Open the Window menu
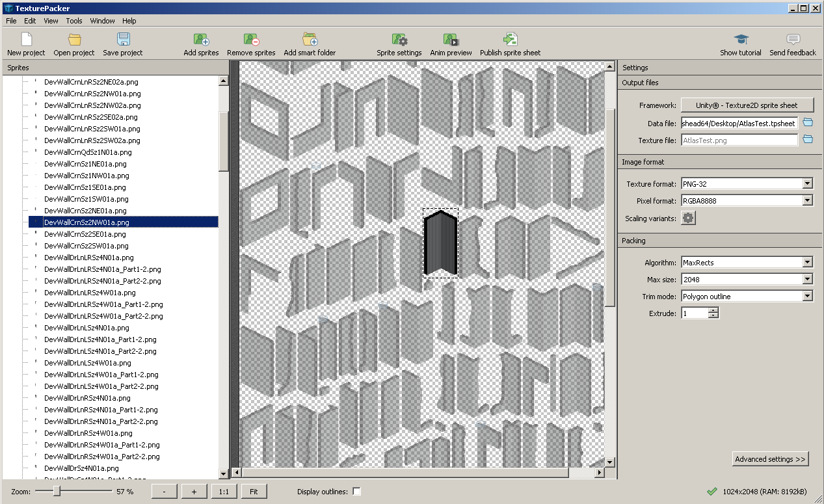Viewport: 824px width, 504px height. pyautogui.click(x=102, y=21)
